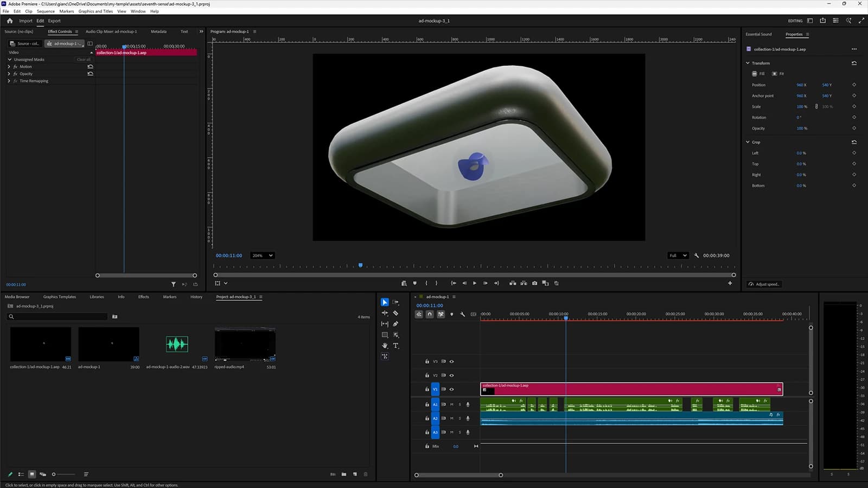Mute audio track A1
868x488 pixels.
tap(451, 404)
